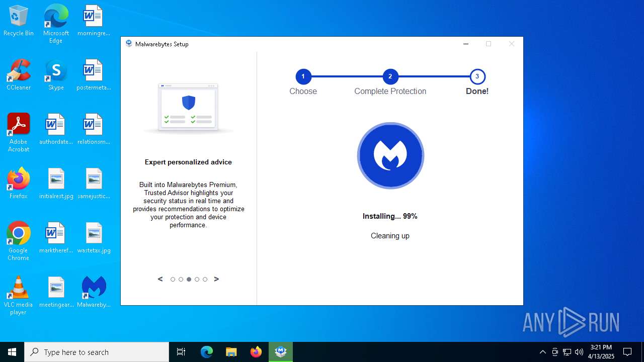
Task: Open Adobe Acrobat desktop shortcut
Action: 19,133
